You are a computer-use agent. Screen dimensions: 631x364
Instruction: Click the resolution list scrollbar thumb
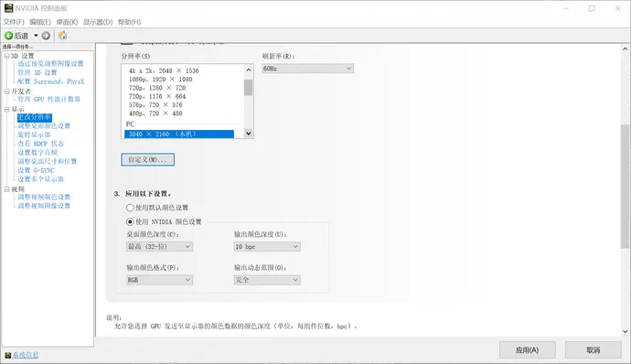(x=249, y=88)
